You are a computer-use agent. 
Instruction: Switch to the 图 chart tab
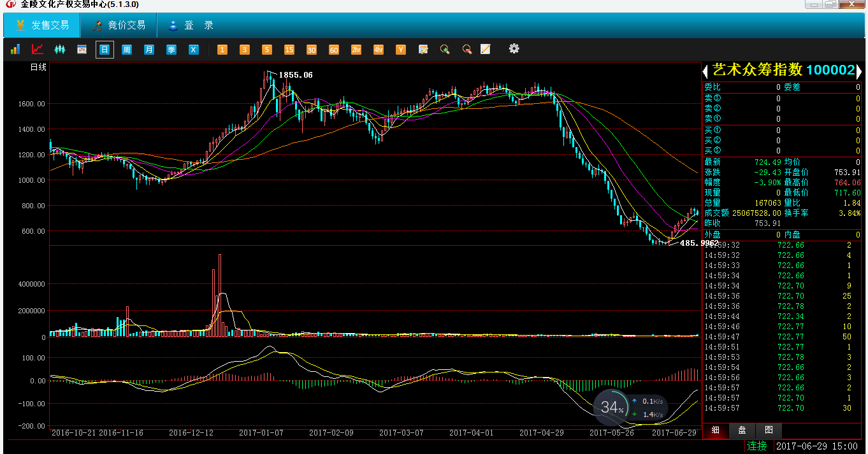[769, 430]
